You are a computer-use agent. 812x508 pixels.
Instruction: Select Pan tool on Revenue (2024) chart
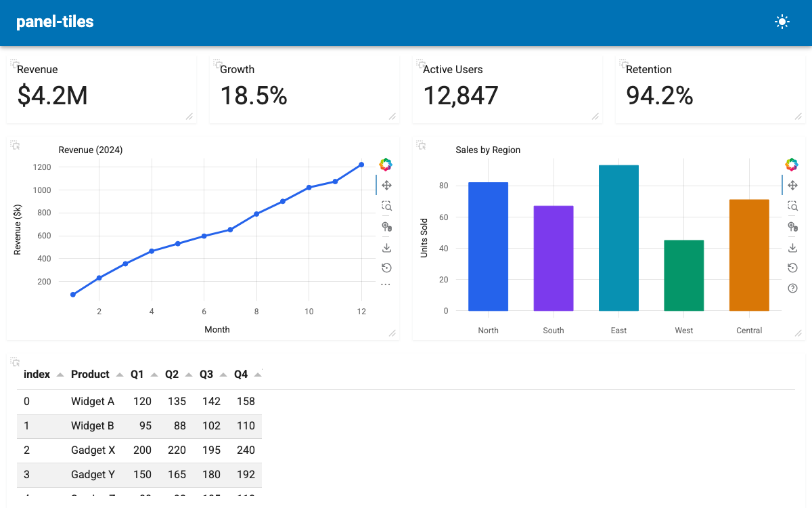coord(386,186)
